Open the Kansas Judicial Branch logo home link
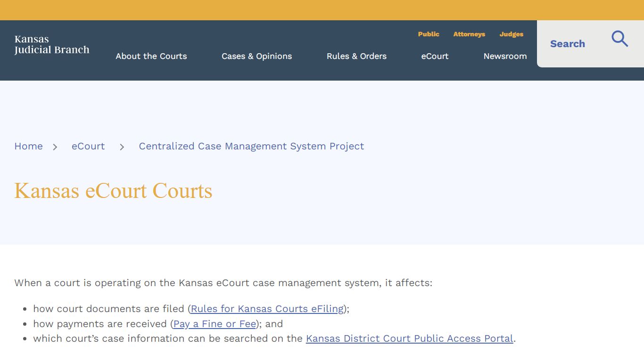Viewport: 644px width, 362px height. (x=52, y=45)
